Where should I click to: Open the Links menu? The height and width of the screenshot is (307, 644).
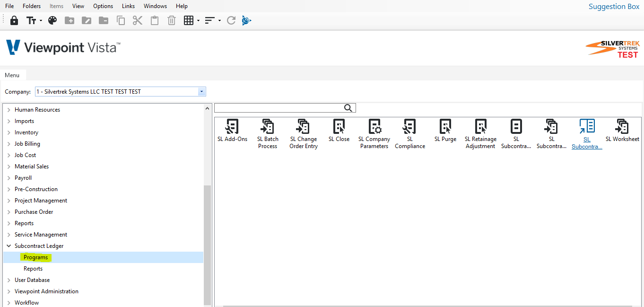point(128,6)
